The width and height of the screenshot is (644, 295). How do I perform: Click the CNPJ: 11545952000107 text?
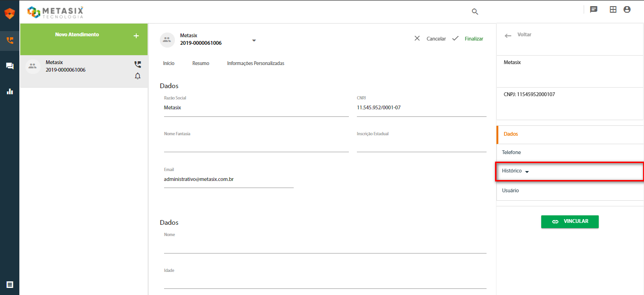529,95
